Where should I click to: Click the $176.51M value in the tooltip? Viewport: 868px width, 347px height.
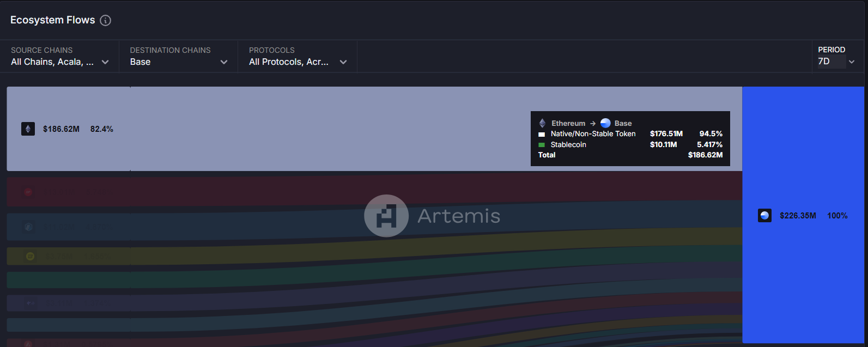666,133
